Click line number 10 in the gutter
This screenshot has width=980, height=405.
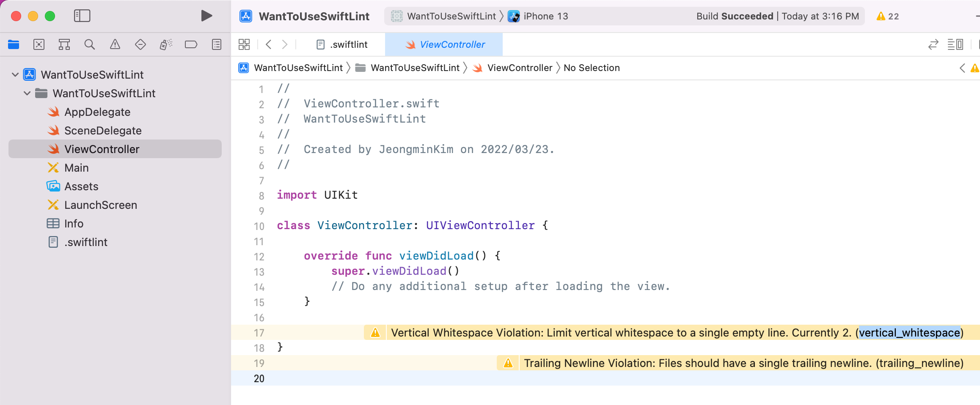(x=259, y=226)
